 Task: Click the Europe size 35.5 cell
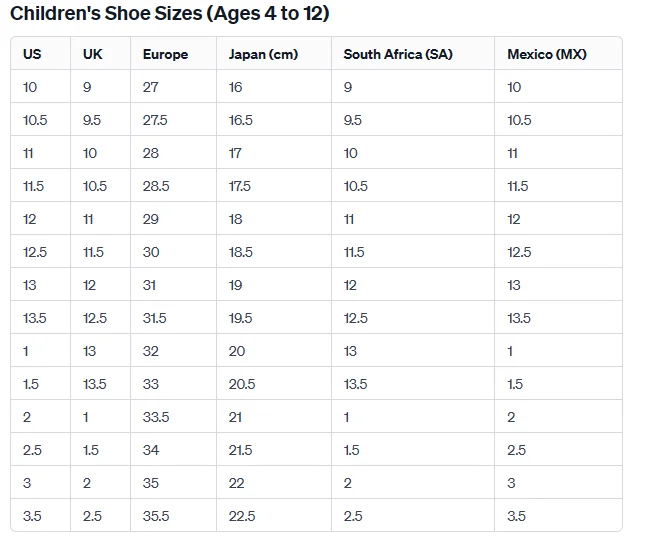pyautogui.click(x=156, y=516)
